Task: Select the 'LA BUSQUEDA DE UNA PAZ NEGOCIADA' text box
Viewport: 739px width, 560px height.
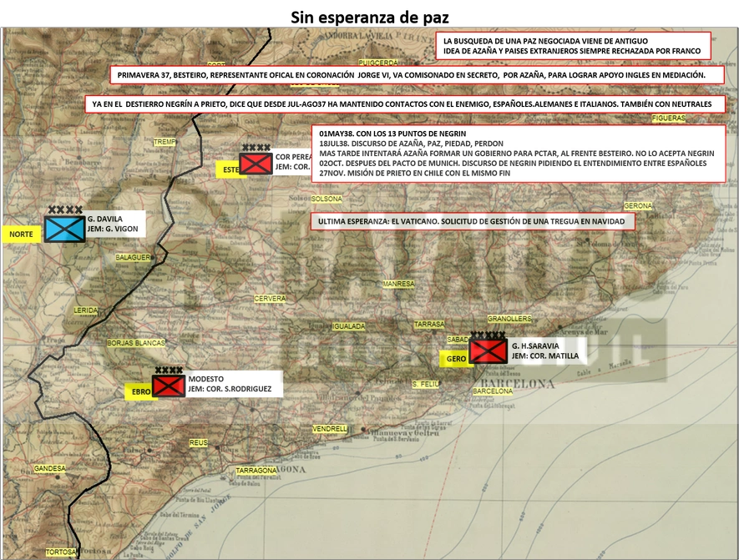Action: (573, 46)
